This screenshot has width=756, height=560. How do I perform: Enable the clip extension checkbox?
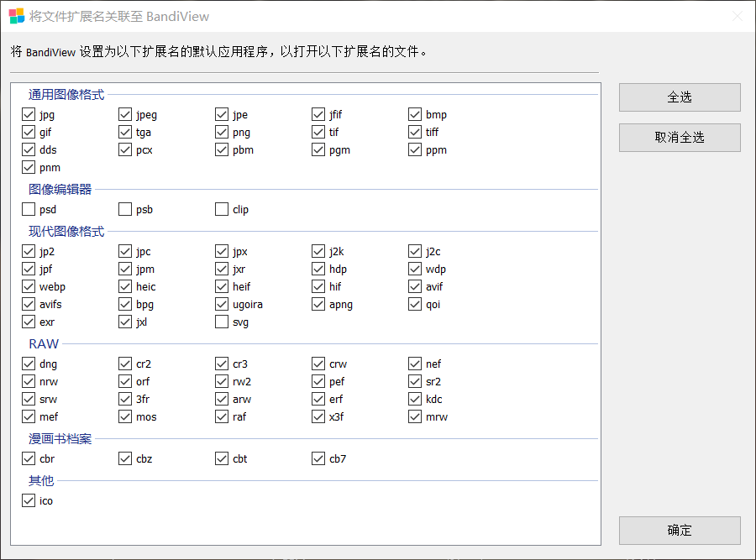(222, 209)
